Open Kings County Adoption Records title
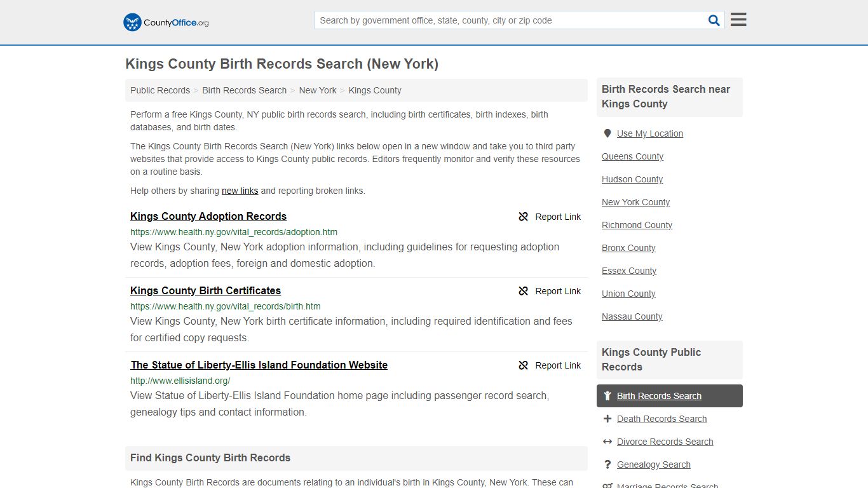This screenshot has width=868, height=488. (208, 216)
